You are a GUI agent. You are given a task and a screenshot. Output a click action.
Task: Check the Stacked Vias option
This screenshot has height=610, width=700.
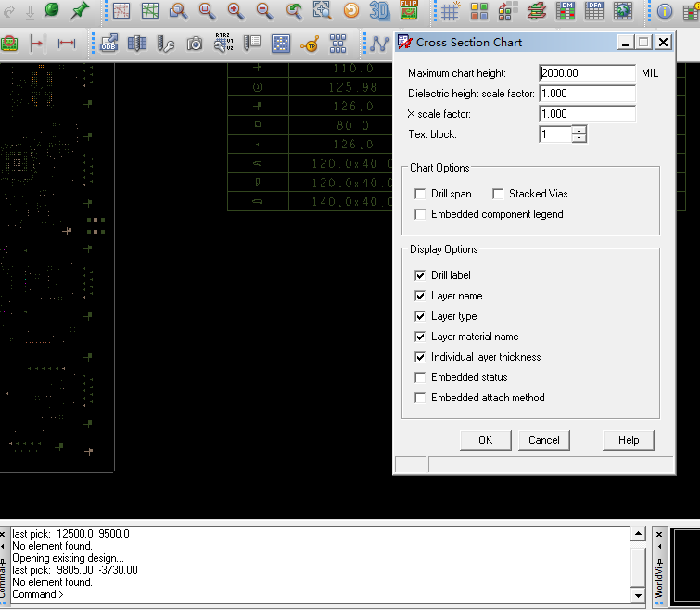click(x=499, y=194)
